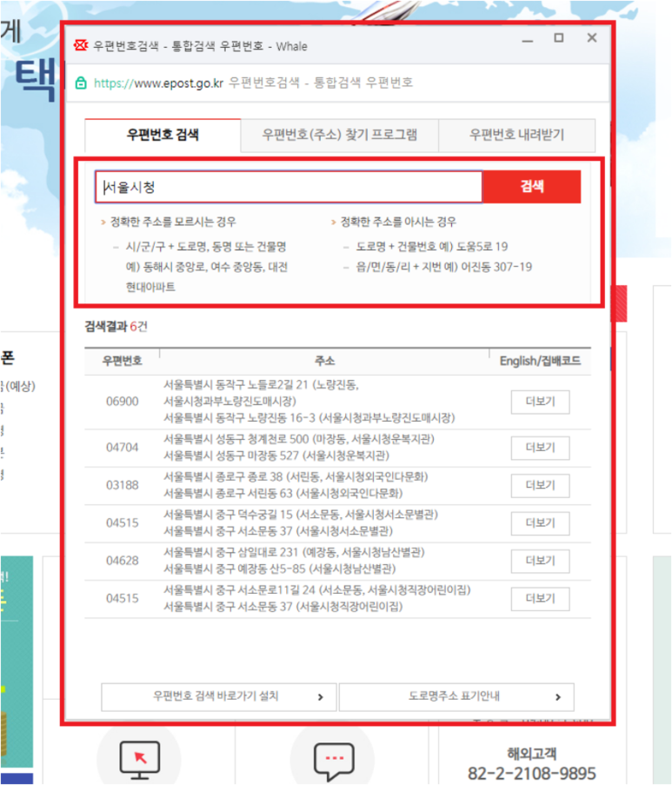Click arrow beside 도로명주소 표기안내
Viewport: 672px width, 785px height.
[x=558, y=697]
